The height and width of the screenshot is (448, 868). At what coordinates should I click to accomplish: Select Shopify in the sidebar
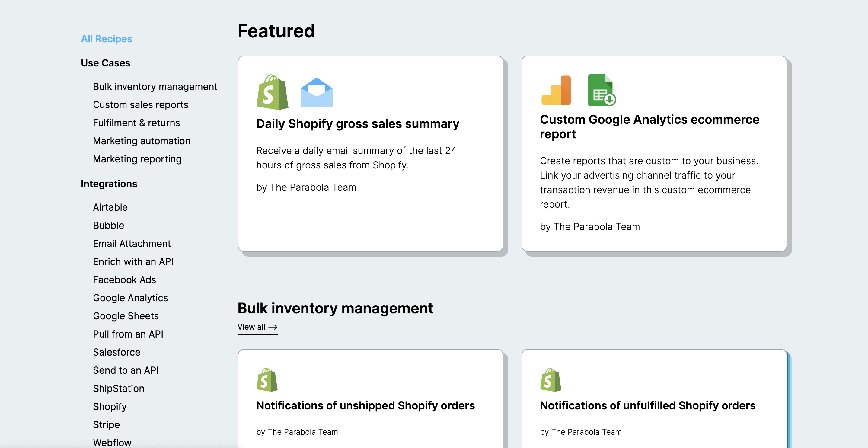[x=110, y=407]
